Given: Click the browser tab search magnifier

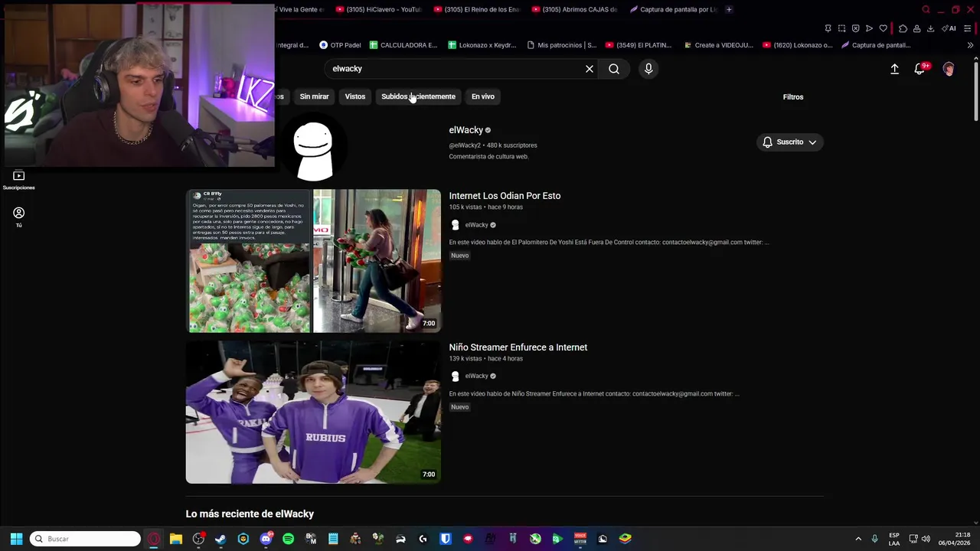Looking at the screenshot, I should [926, 9].
